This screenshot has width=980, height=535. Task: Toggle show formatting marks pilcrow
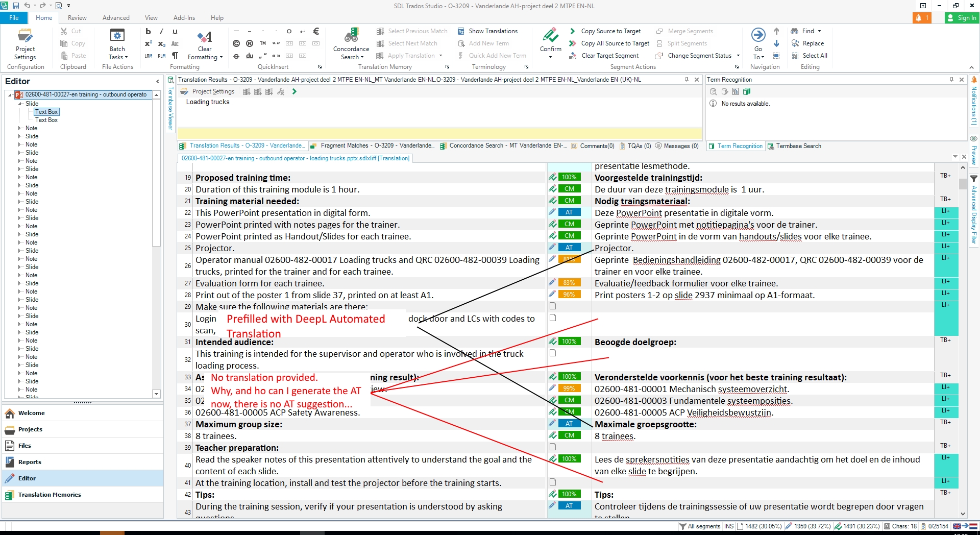pos(175,56)
